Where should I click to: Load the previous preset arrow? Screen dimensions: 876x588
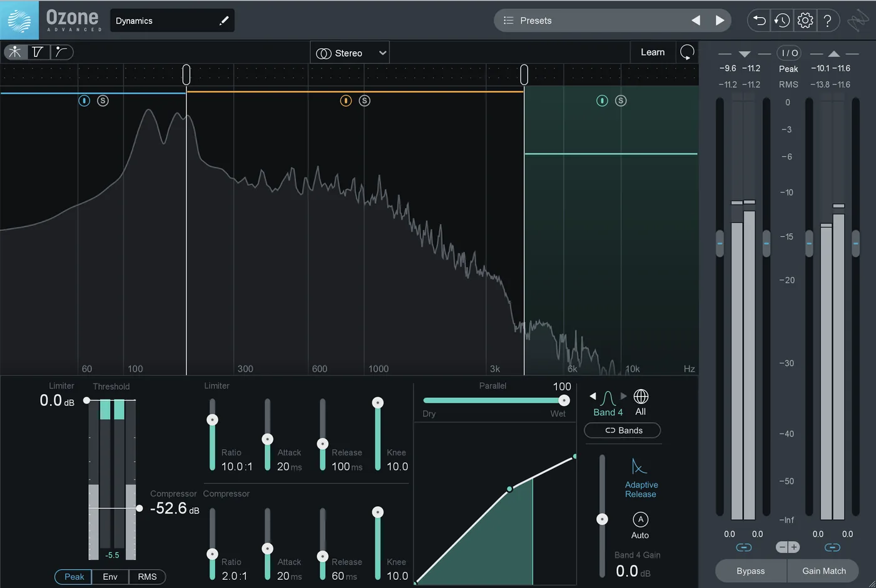tap(695, 21)
